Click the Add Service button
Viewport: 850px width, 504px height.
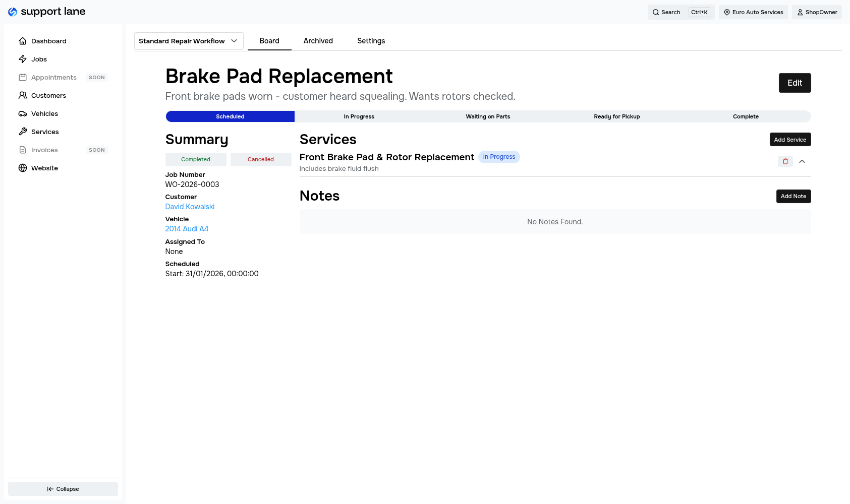click(790, 139)
